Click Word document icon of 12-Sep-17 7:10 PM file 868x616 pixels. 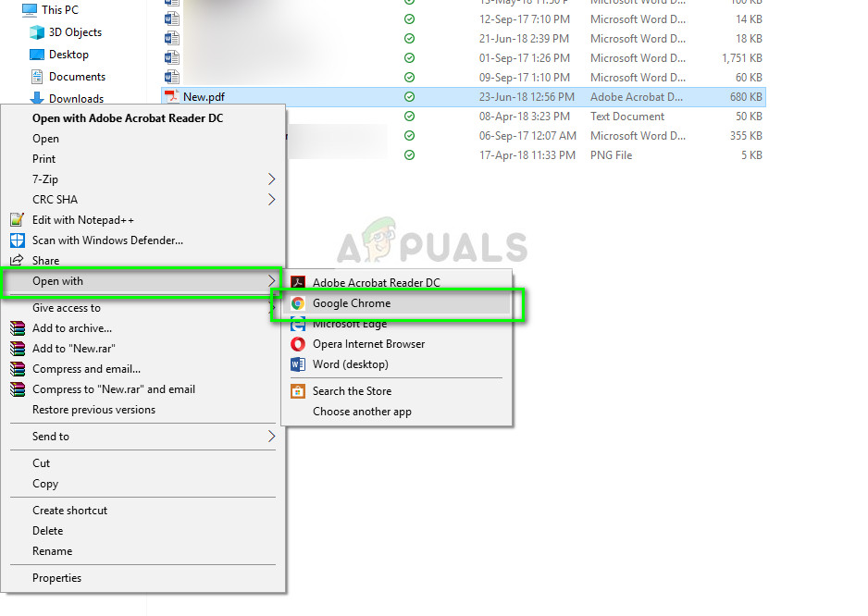[x=171, y=19]
